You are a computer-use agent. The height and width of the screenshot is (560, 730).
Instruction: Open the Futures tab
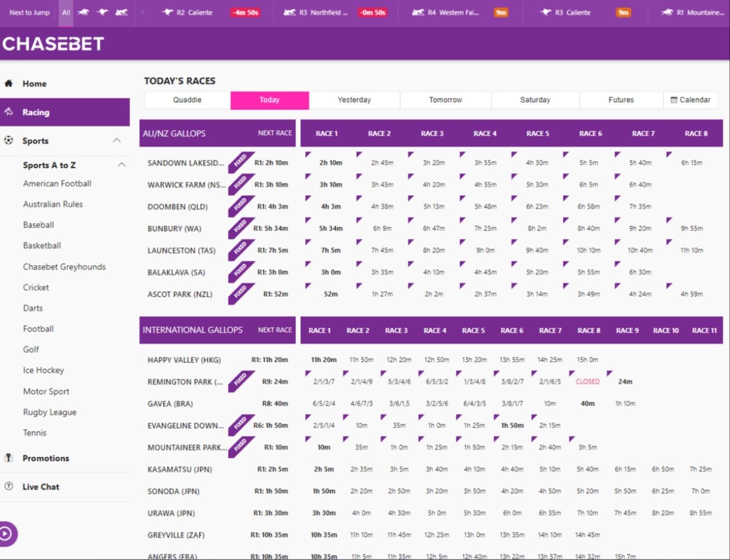click(x=621, y=100)
